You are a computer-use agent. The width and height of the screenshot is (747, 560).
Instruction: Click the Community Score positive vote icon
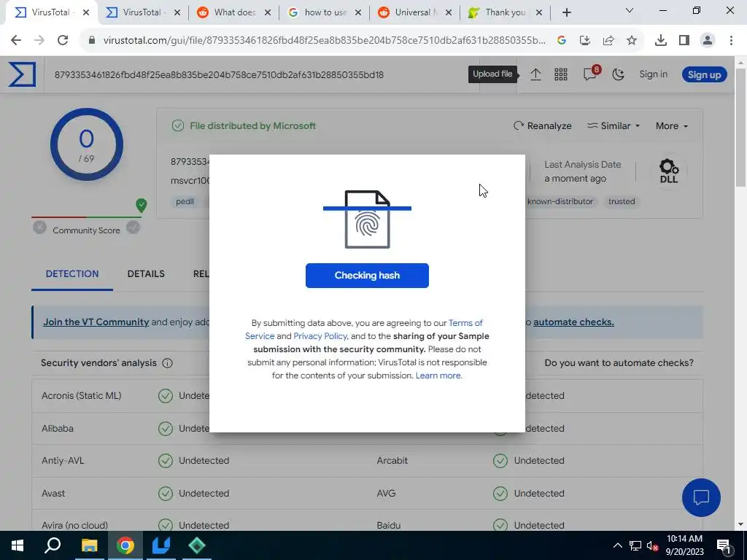133,227
